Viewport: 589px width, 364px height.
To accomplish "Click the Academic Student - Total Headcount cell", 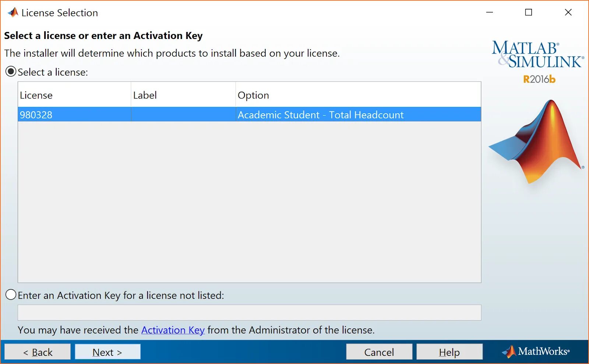I will (x=358, y=114).
